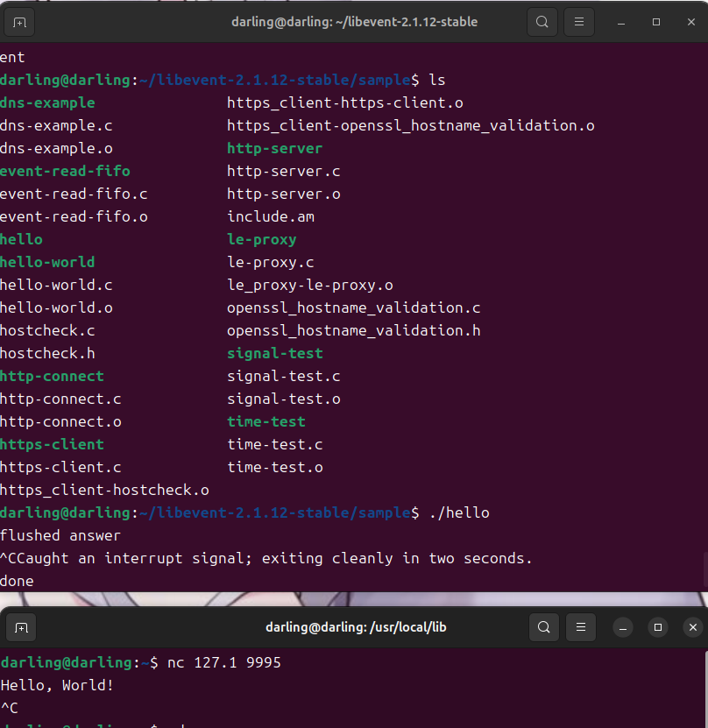
Task: Click the nc 127.1 9995 command text
Action: [x=226, y=662]
